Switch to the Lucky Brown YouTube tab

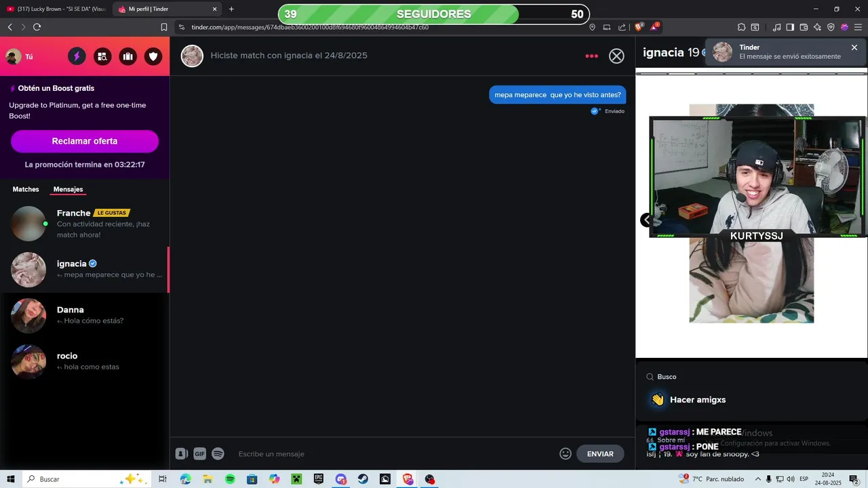click(56, 9)
